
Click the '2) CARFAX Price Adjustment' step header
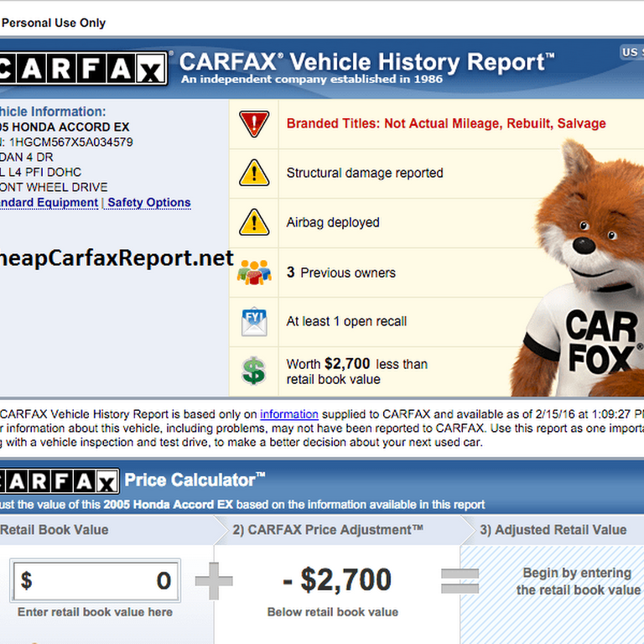(328, 530)
